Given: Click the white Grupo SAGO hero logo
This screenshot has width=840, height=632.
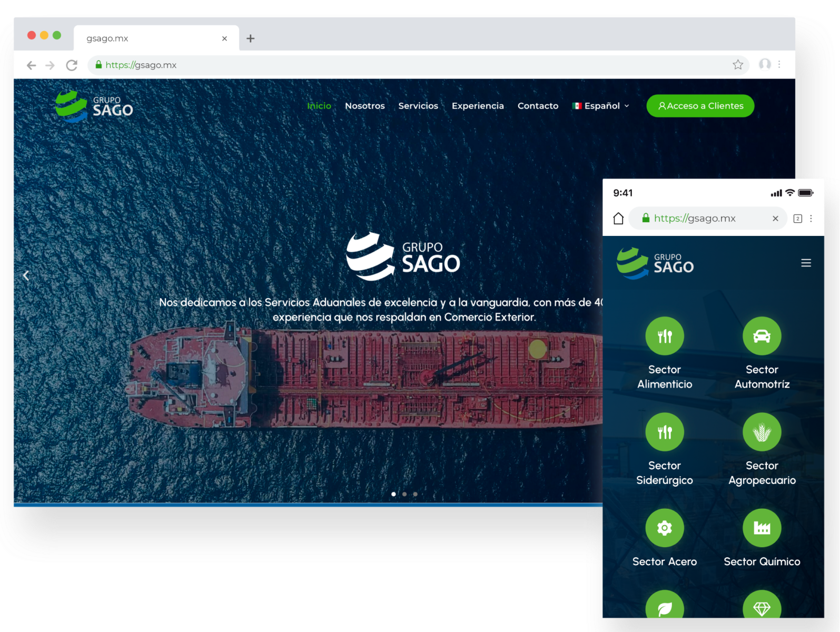Looking at the screenshot, I should [403, 256].
